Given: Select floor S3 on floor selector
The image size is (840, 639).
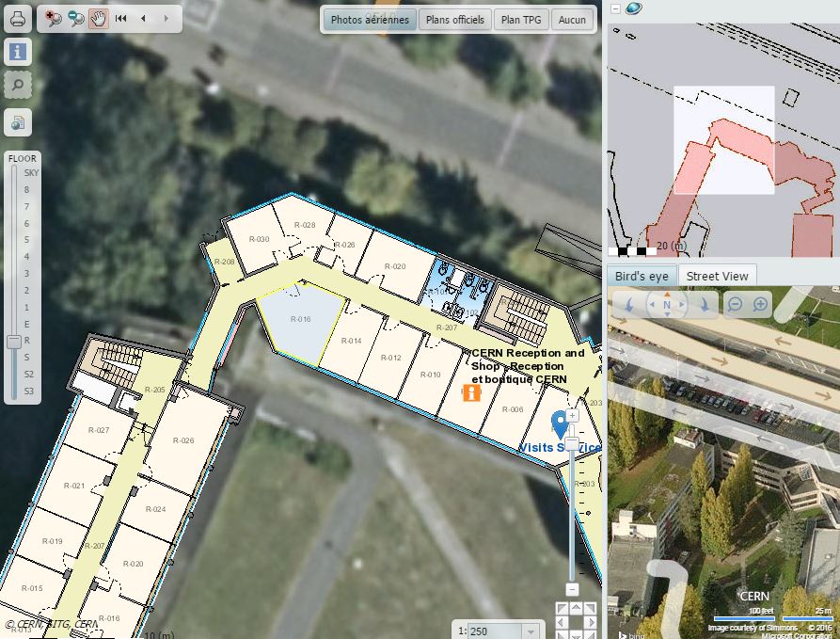Looking at the screenshot, I should [29, 391].
